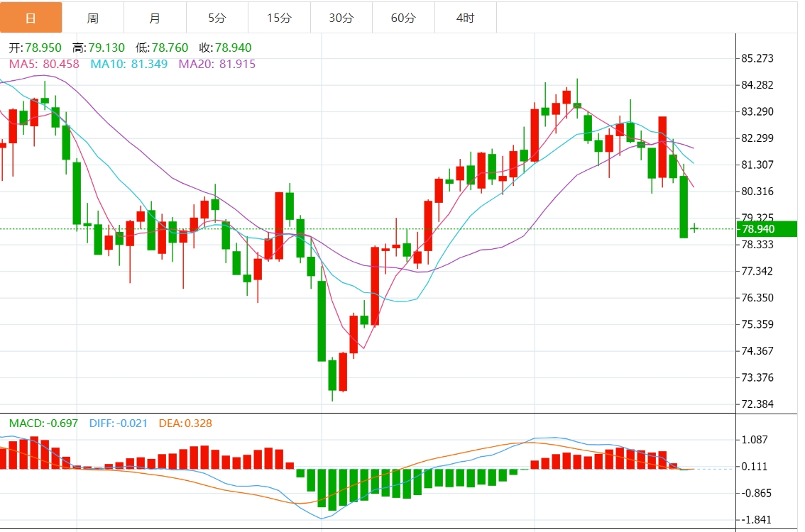Open the 15分 timeframe tab
This screenshot has height=532, width=805.
(279, 18)
